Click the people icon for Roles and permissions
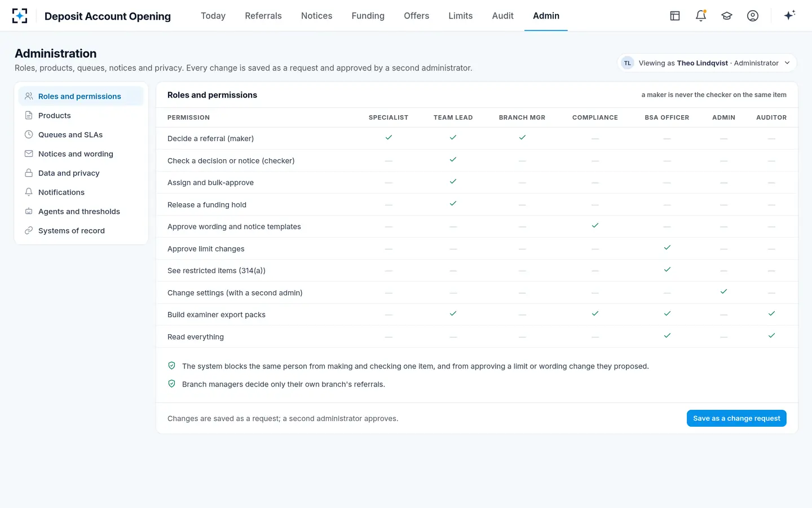Viewport: 812px width, 508px height. pos(29,96)
